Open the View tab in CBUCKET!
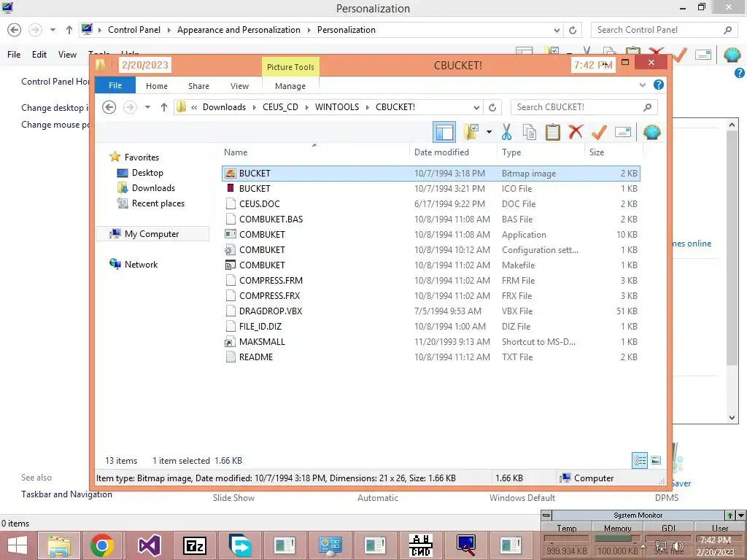 tap(239, 86)
